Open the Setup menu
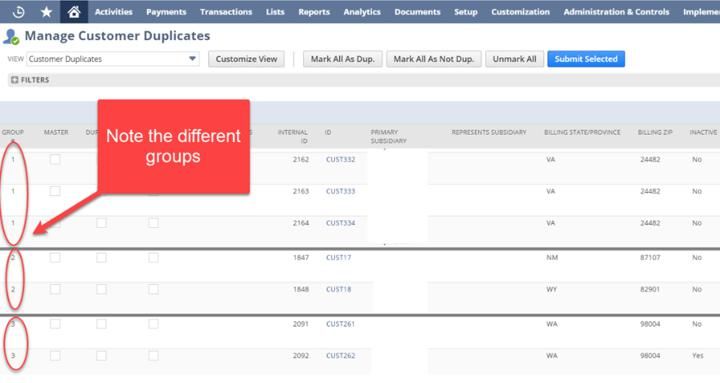The height and width of the screenshot is (383, 720). click(x=466, y=11)
